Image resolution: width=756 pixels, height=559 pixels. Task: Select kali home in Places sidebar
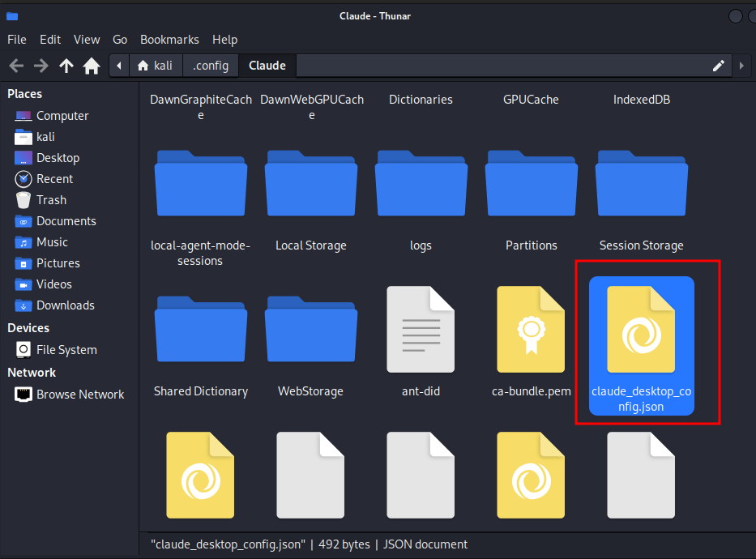click(x=35, y=137)
